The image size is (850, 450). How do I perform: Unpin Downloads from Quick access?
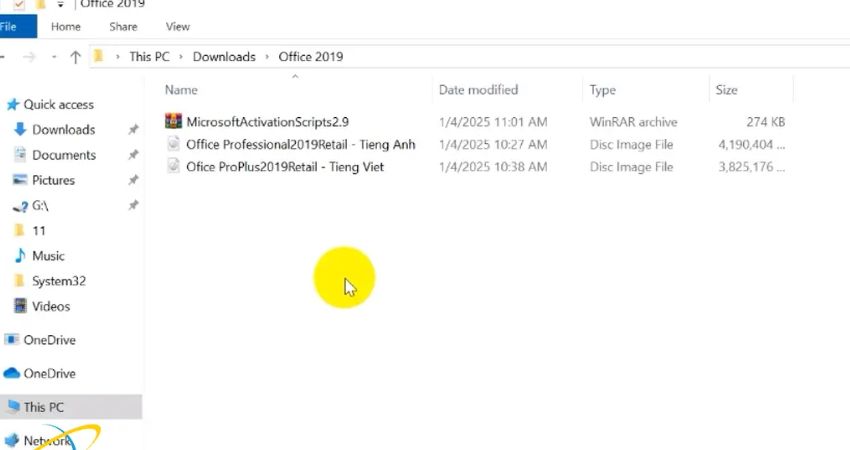coord(133,130)
